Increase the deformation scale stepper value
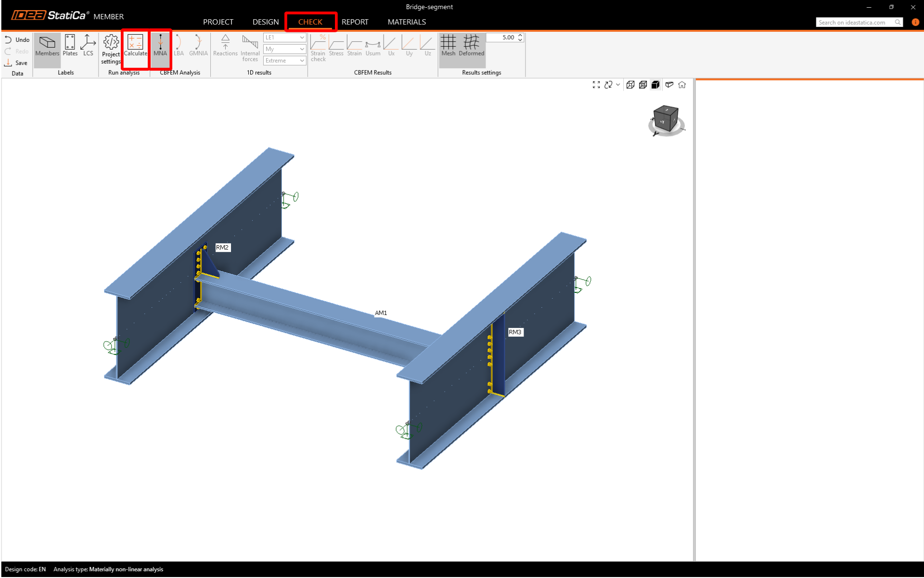 point(520,35)
